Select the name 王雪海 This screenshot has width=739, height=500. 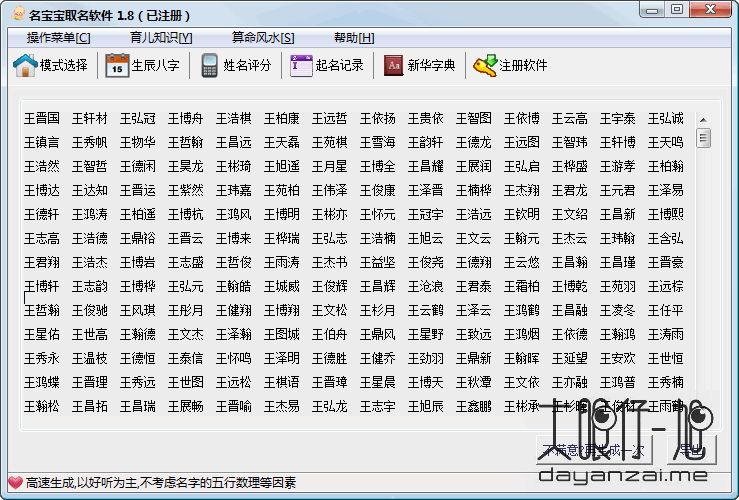tap(378, 142)
